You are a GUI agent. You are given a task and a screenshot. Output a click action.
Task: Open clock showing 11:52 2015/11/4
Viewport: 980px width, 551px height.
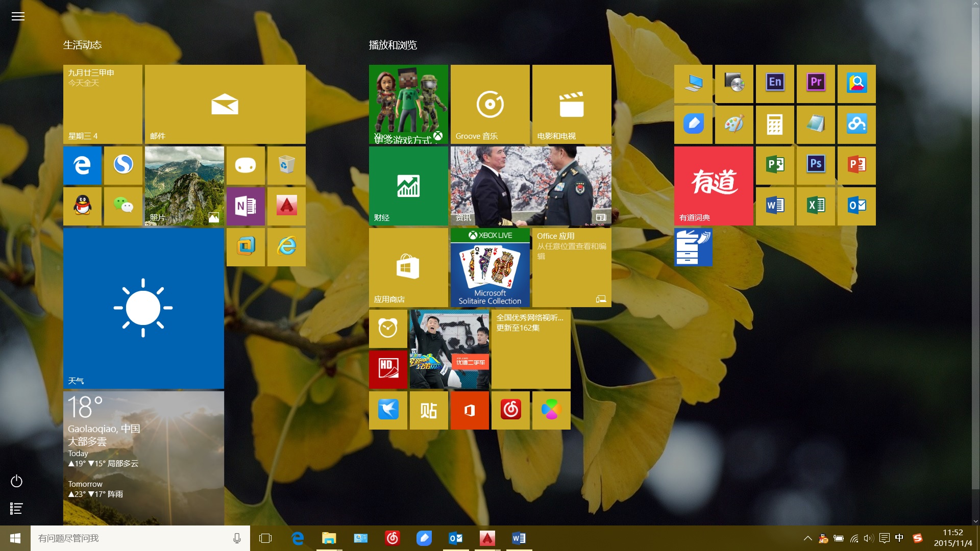click(953, 538)
